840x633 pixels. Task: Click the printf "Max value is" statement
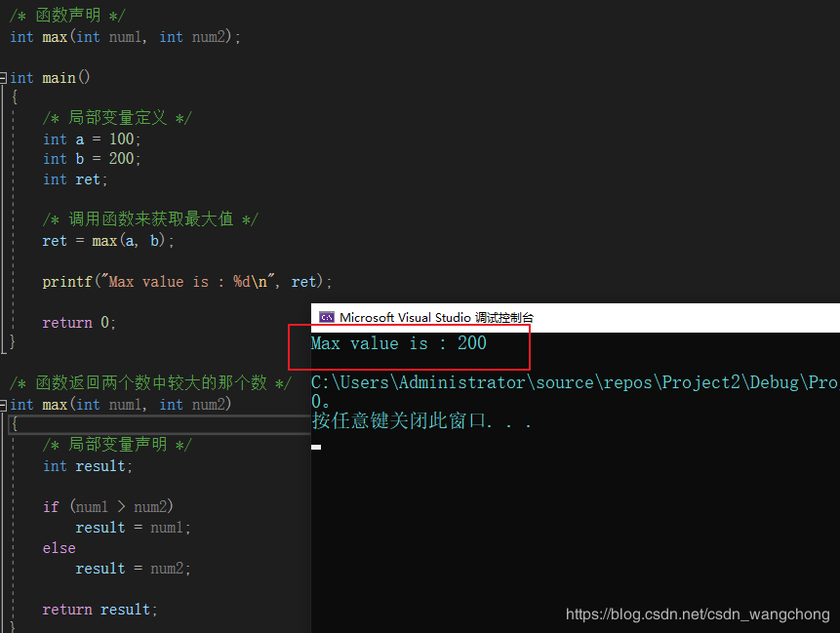[x=187, y=282]
